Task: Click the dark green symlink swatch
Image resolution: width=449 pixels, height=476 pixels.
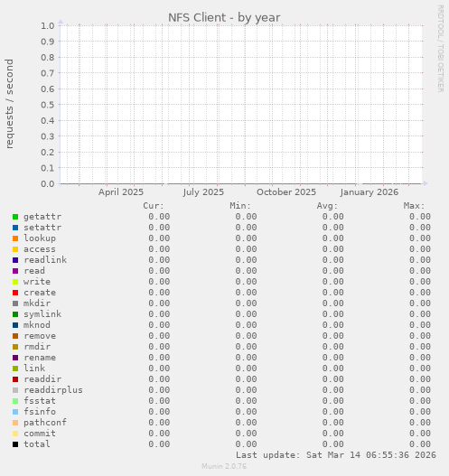Action: point(15,314)
